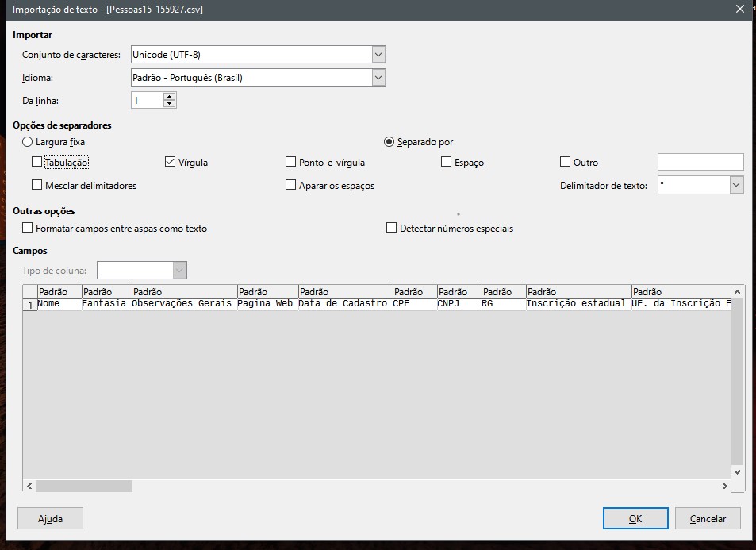This screenshot has height=550, width=756.
Task: Click the OK button to confirm import
Action: [635, 518]
